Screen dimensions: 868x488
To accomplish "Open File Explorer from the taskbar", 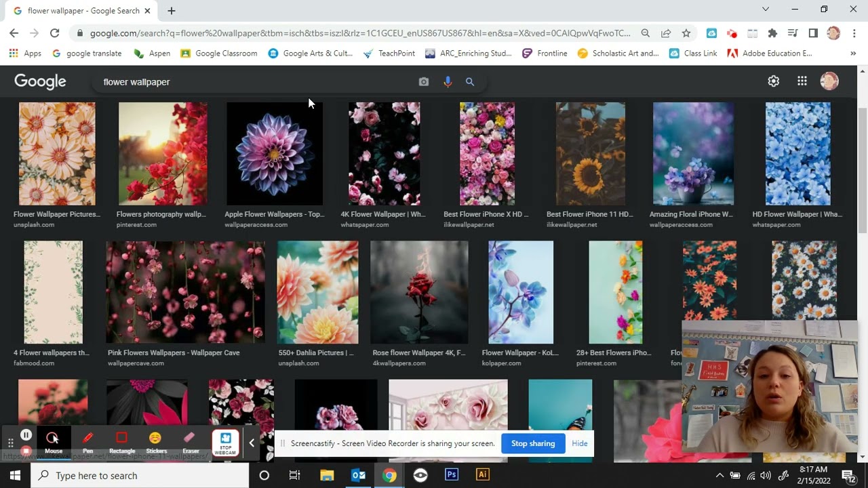I will coord(327,475).
